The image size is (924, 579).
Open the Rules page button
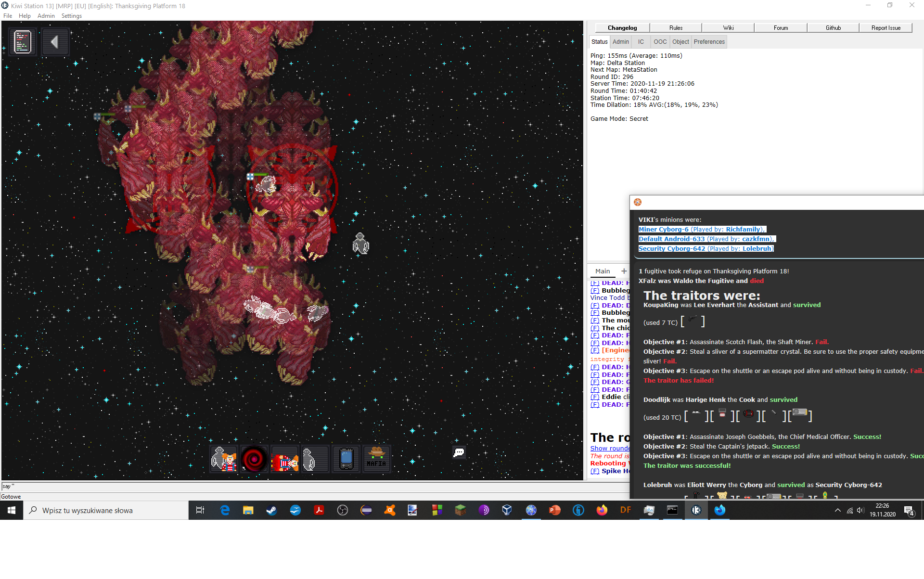coord(676,28)
